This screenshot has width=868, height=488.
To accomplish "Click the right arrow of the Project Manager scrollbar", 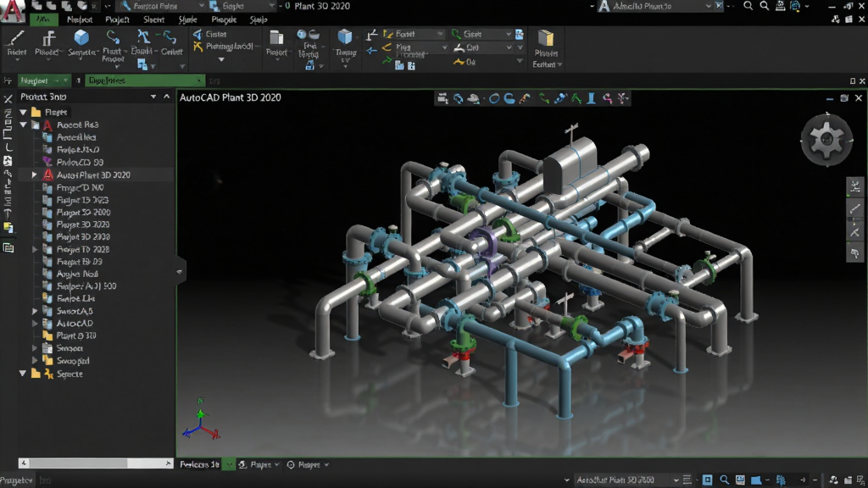I will (x=169, y=463).
